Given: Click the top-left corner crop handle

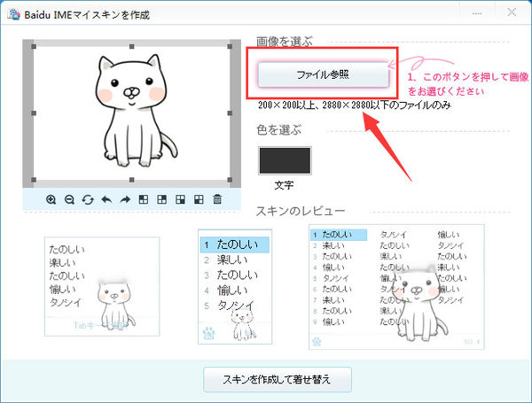Looking at the screenshot, I should (x=34, y=46).
